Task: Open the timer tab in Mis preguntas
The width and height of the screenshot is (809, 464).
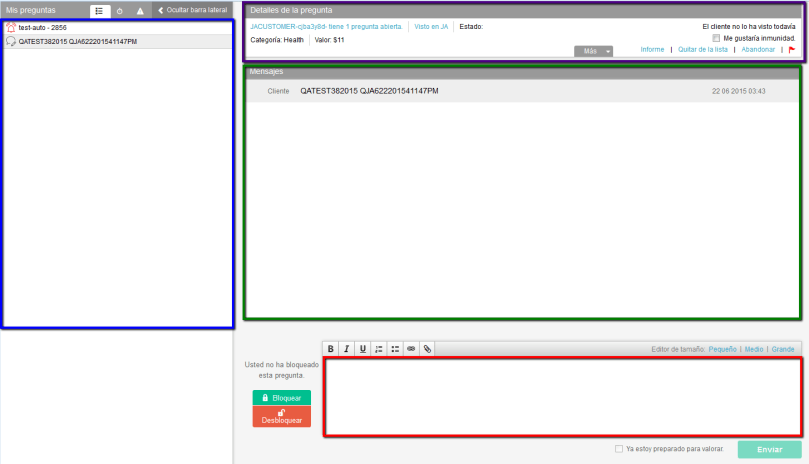Action: [x=119, y=10]
